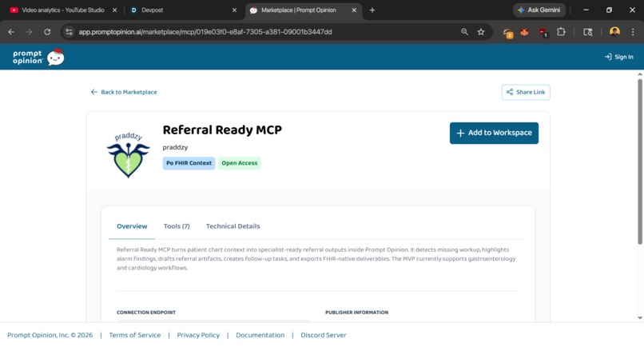Click the praddzy heart logo image
This screenshot has height=347, width=644.
[128, 154]
